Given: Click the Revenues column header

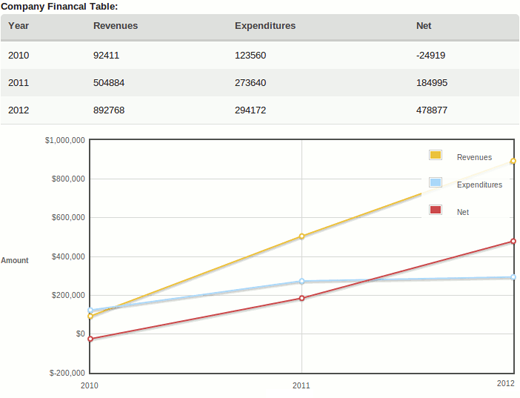Looking at the screenshot, I should [x=115, y=26].
